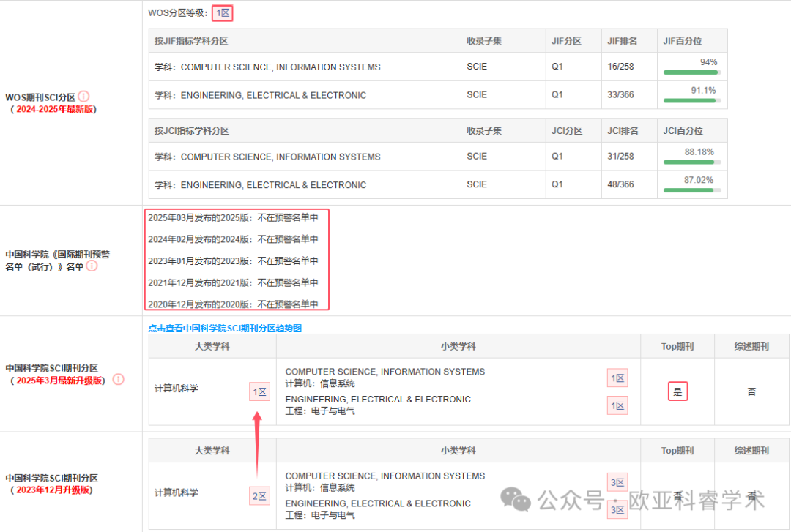Click 2023年12月升级版 red label
This screenshot has height=532, width=791.
click(53, 490)
